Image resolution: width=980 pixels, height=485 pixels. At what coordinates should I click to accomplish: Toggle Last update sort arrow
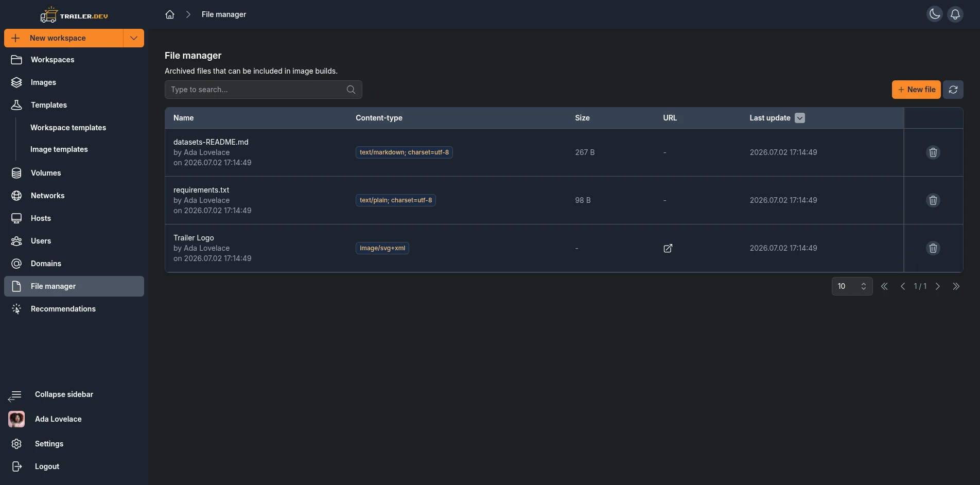coord(800,118)
